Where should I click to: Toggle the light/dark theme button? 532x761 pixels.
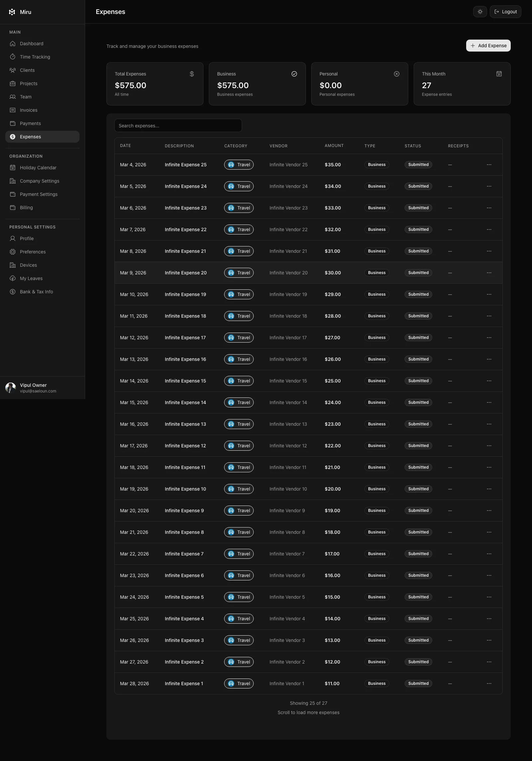(x=480, y=12)
